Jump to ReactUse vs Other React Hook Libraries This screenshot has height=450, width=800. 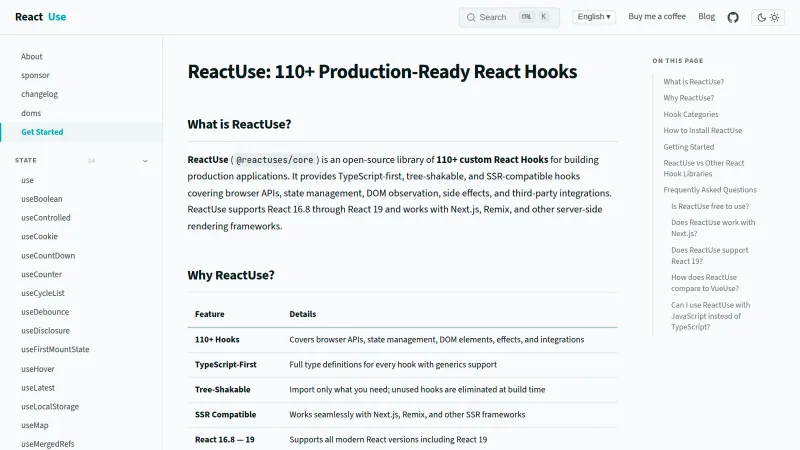click(x=704, y=168)
